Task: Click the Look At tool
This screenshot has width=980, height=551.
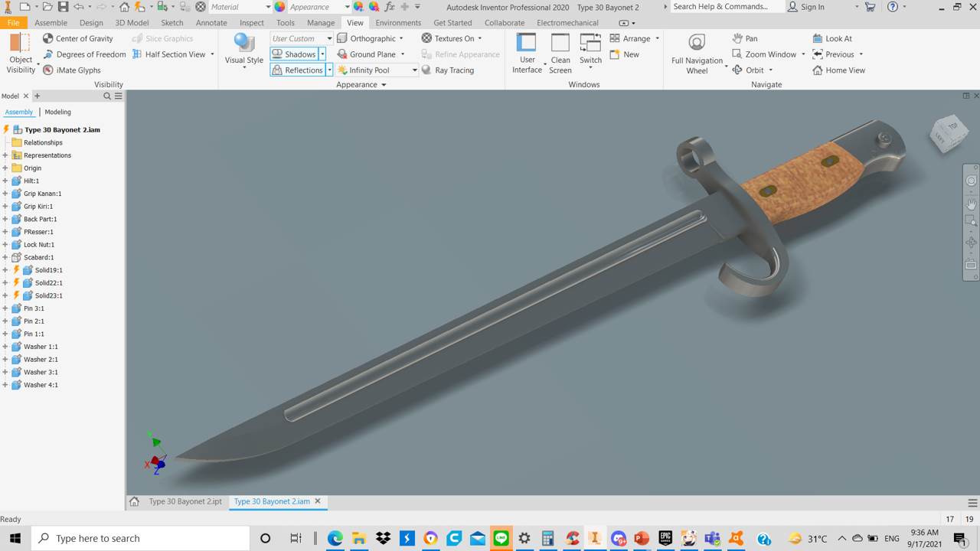Action: pos(832,38)
